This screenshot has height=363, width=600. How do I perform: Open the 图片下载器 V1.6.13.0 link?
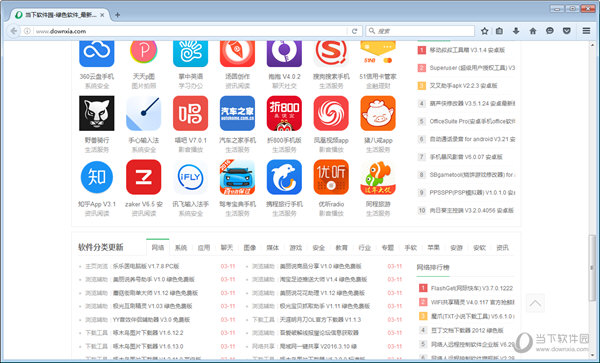coord(148,347)
